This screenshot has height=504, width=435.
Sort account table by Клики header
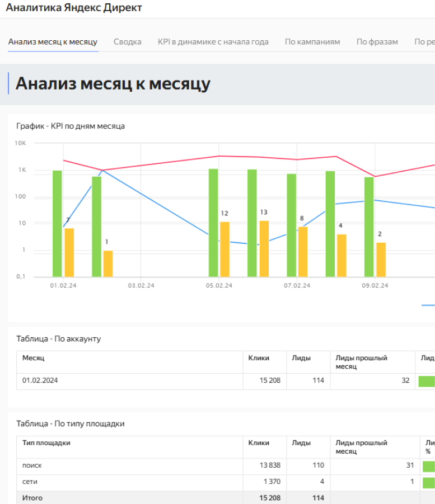(259, 358)
